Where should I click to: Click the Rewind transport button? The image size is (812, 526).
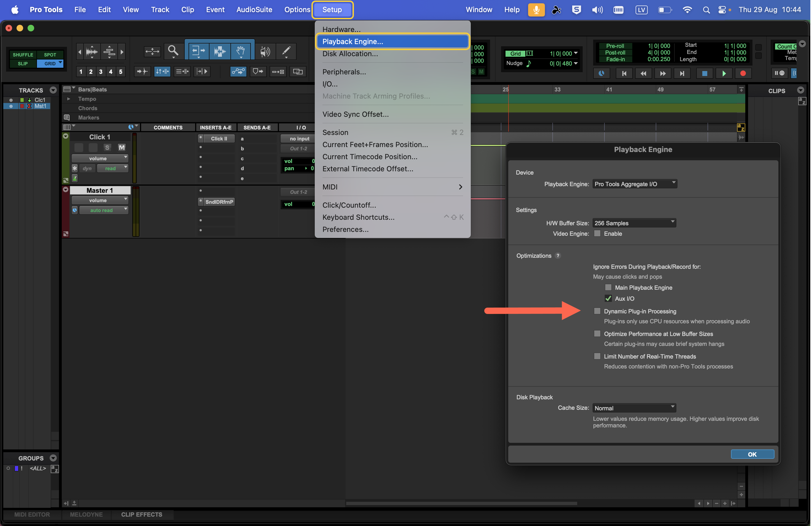click(644, 73)
